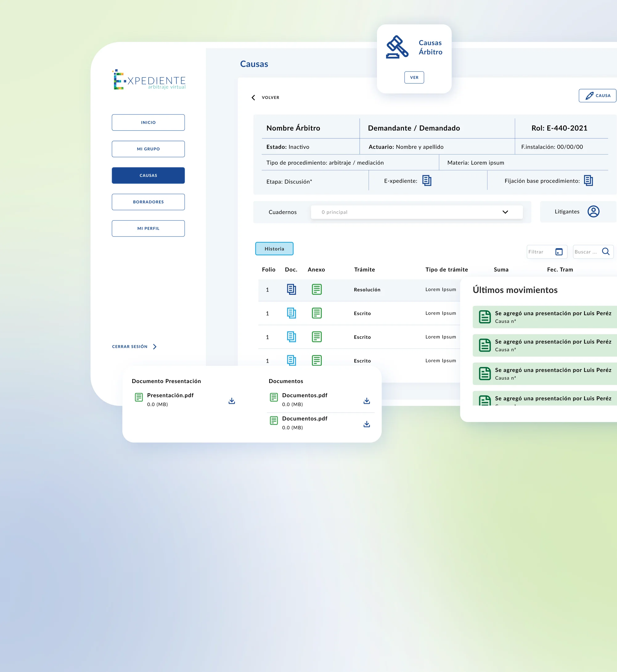Open the 0 principal Cuadernos combo box
Viewport: 617px width, 672px height.
417,212
